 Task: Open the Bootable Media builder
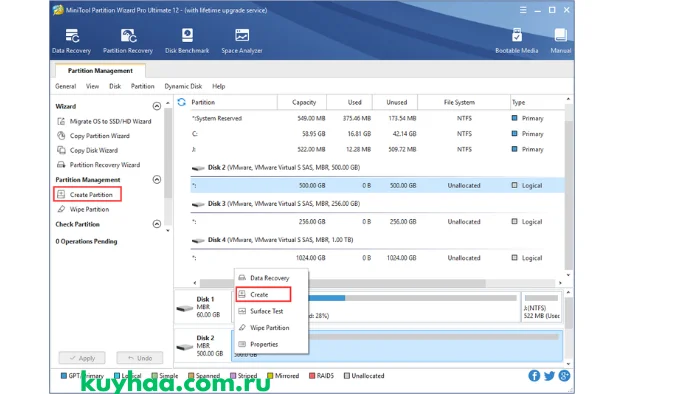(517, 41)
